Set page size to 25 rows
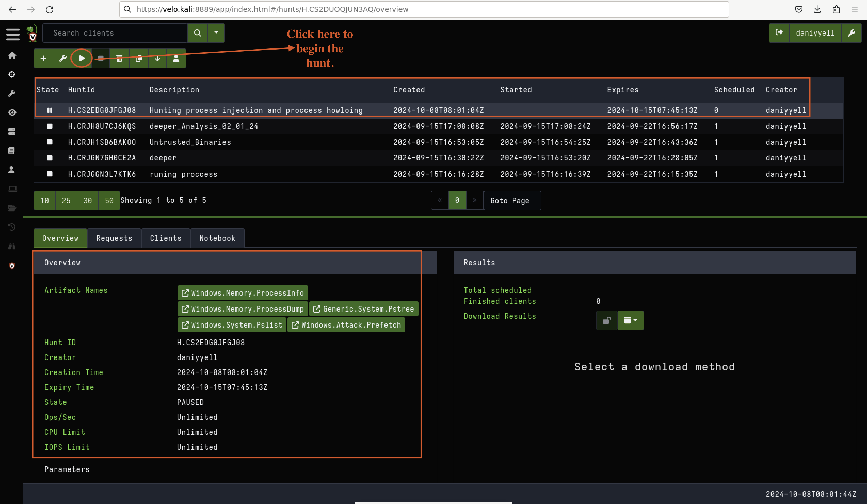867x504 pixels. (66, 200)
